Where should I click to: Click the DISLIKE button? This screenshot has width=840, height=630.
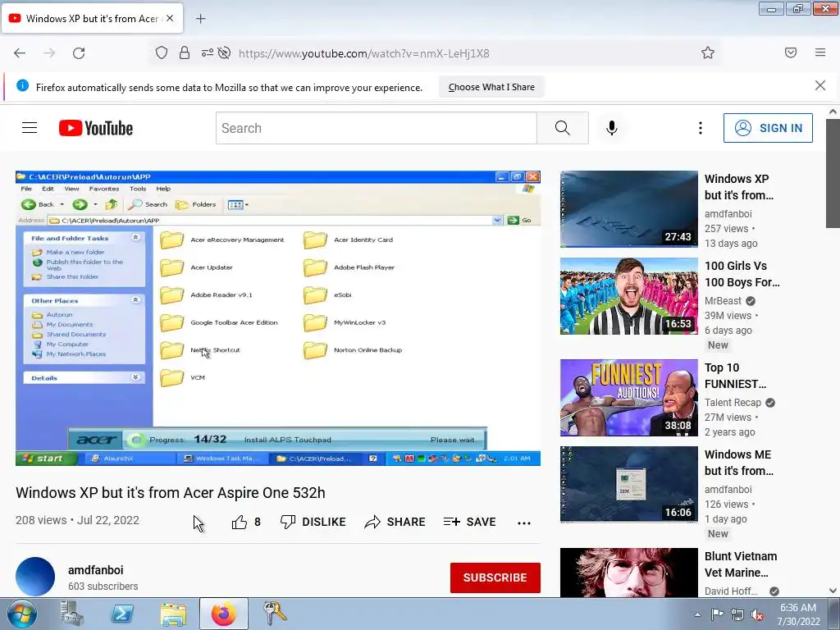pyautogui.click(x=313, y=522)
